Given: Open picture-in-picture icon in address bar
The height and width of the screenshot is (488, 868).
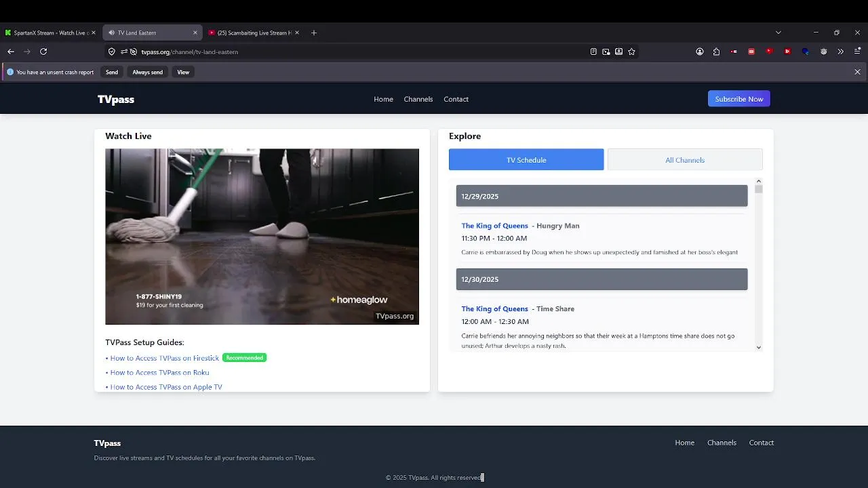Looking at the screenshot, I should (606, 52).
